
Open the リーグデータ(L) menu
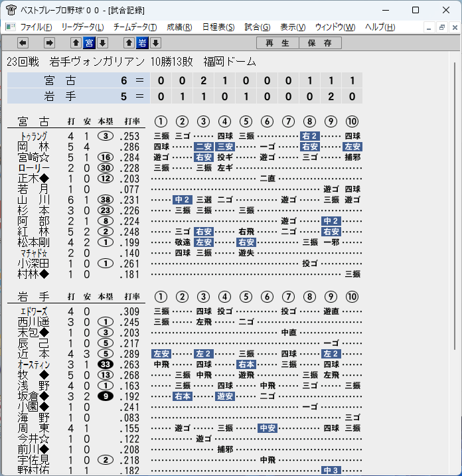[82, 27]
